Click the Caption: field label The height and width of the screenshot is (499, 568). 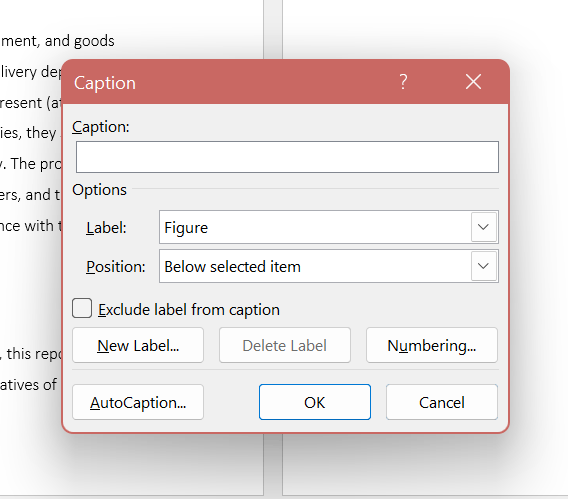coord(101,127)
